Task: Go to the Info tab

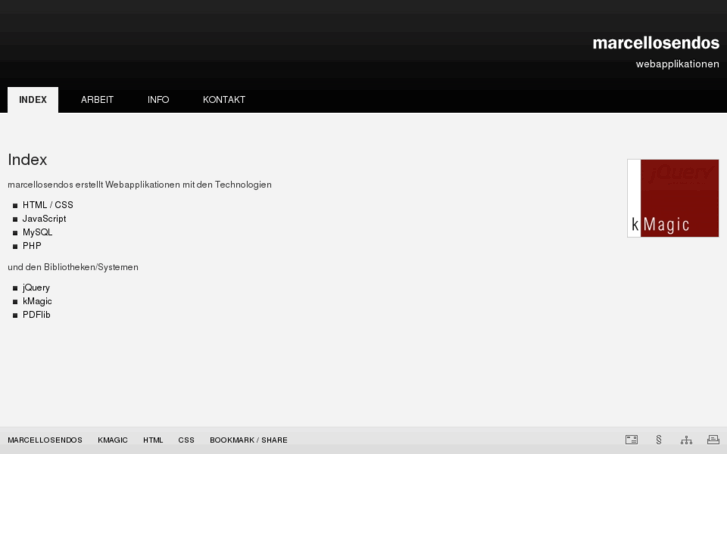Action: click(158, 100)
